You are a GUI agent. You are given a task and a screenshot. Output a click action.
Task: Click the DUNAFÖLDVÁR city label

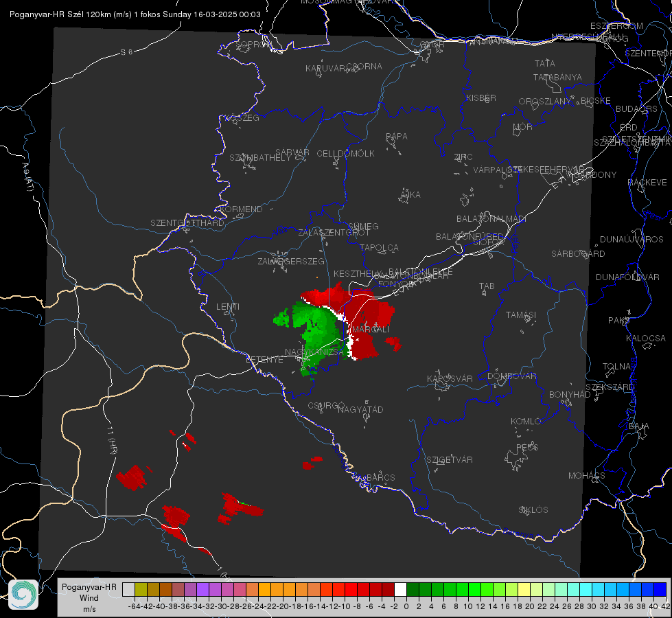click(x=627, y=277)
